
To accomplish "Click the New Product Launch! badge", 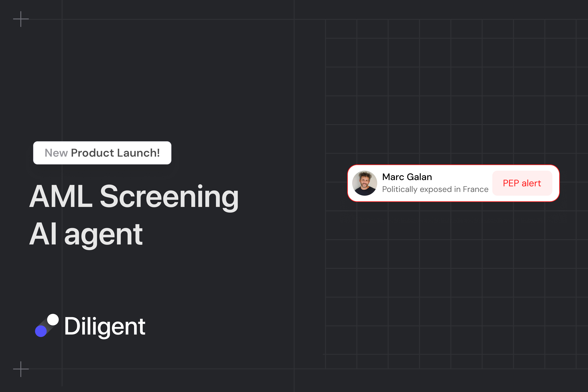I will click(x=102, y=153).
